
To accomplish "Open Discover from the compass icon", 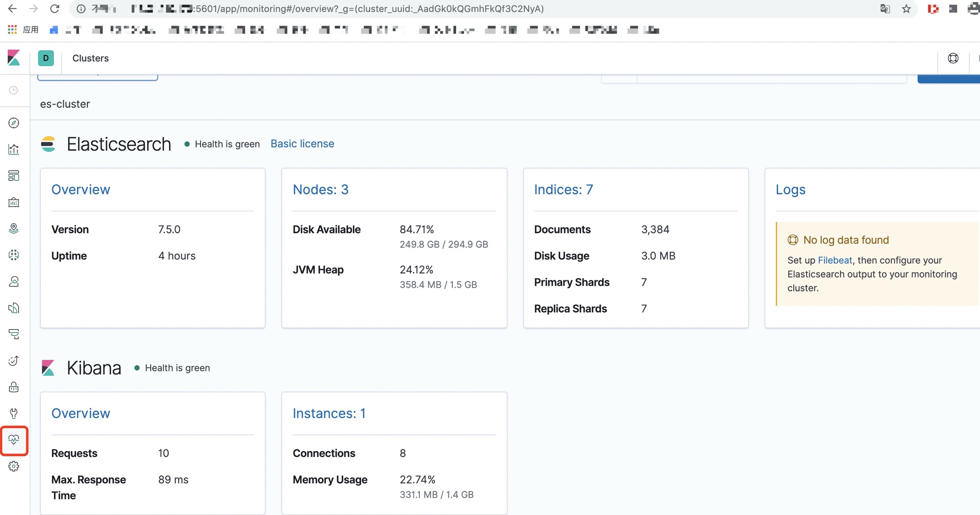I will (14, 123).
